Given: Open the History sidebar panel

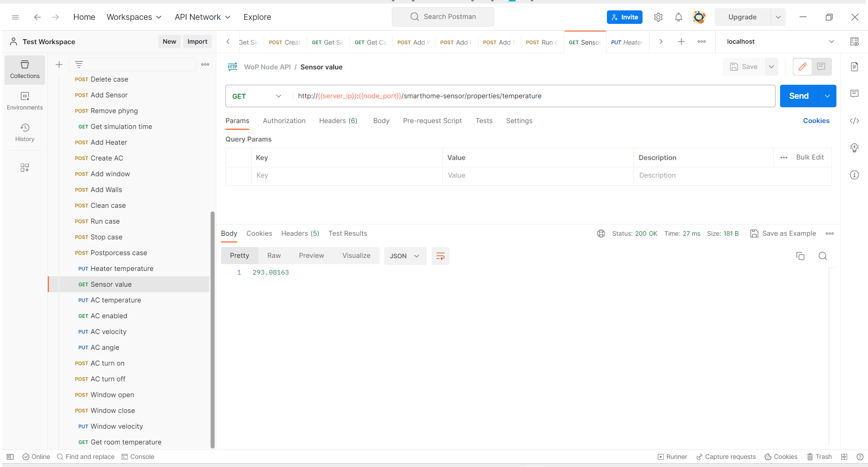Looking at the screenshot, I should [25, 133].
